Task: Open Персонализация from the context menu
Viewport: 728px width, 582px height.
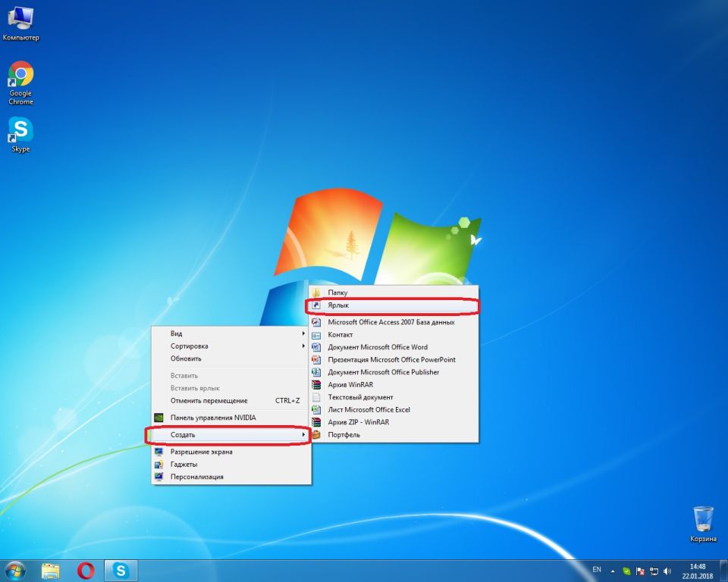Action: click(231, 477)
